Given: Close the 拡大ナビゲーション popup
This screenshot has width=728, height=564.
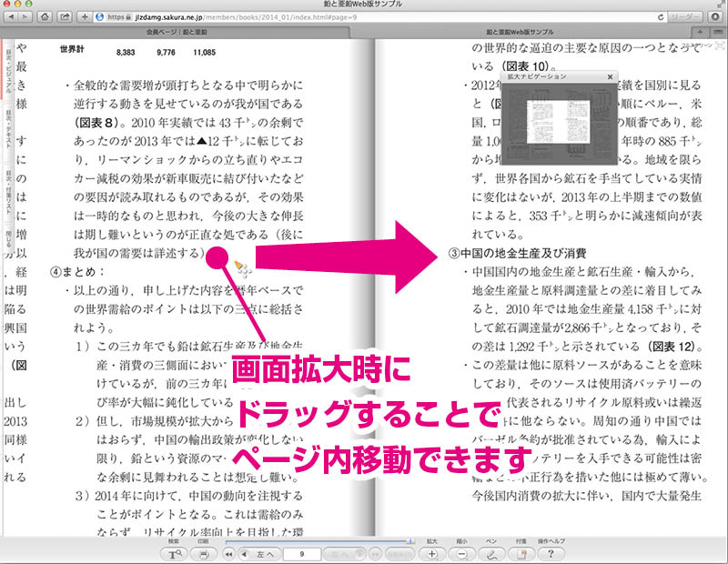Looking at the screenshot, I should coord(610,76).
